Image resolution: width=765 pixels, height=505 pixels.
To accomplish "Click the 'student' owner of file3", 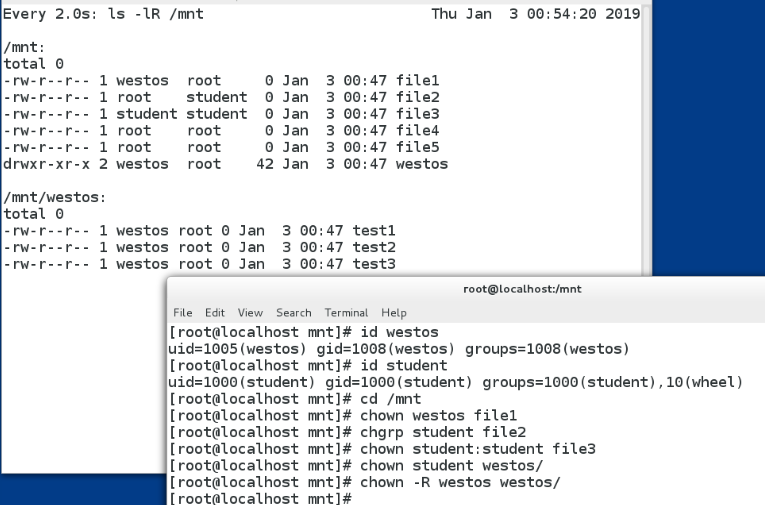I will coord(146,114).
